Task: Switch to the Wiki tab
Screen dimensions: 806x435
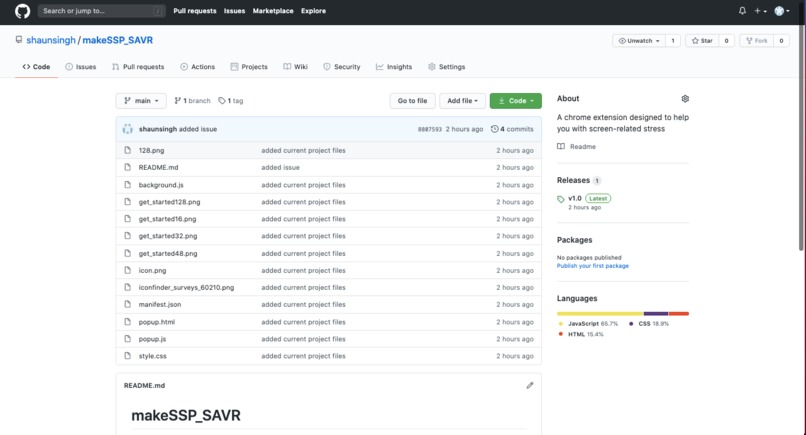Action: (296, 67)
